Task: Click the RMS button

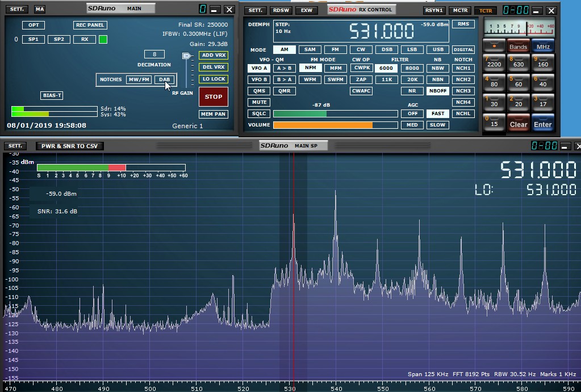Action: pyautogui.click(x=463, y=24)
